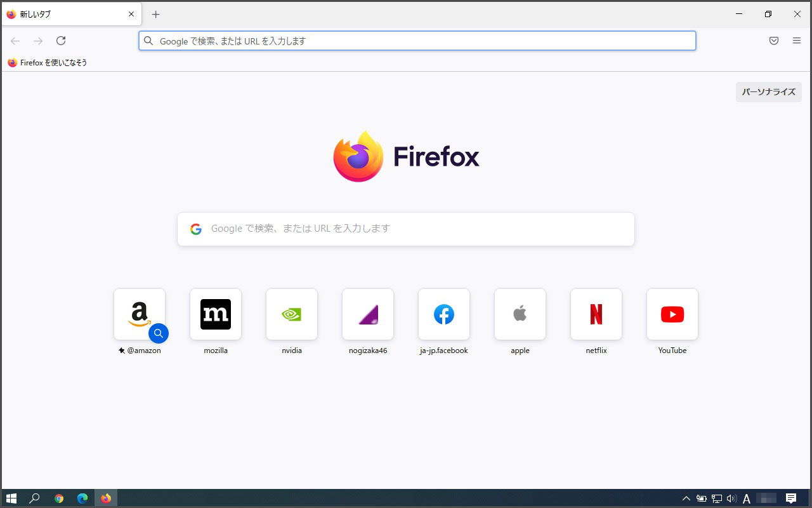Image resolution: width=812 pixels, height=508 pixels.
Task: Click the back navigation arrow
Action: (x=15, y=41)
